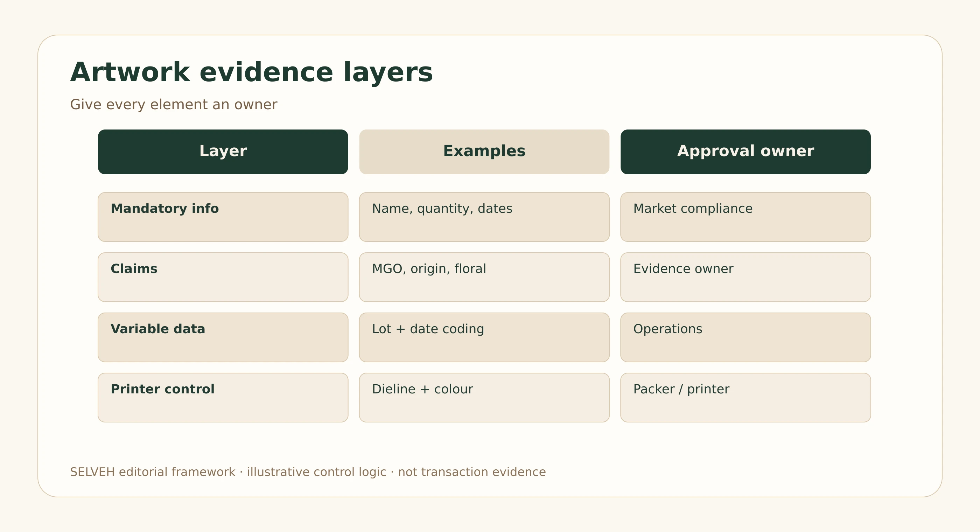Click the 'Packer / printer' cell
Image resolution: width=980 pixels, height=532 pixels.
[x=745, y=397]
